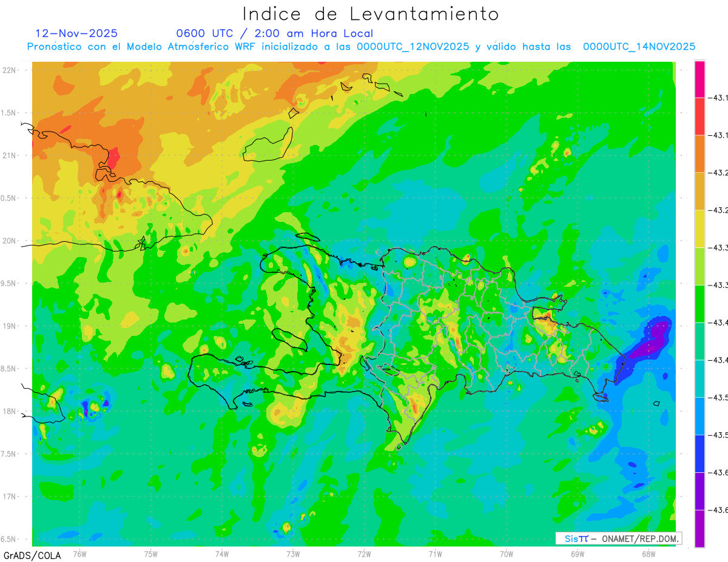Click the '72W' longitude label
This screenshot has width=728, height=562.
pos(364,554)
